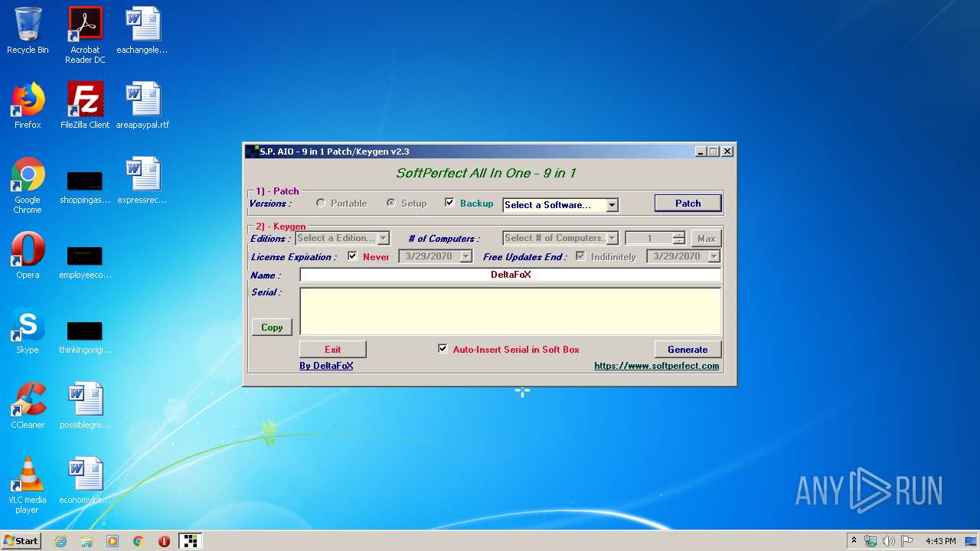Launch Google Chrome desktop shortcut
This screenshot has width=980, height=551.
pyautogui.click(x=28, y=185)
